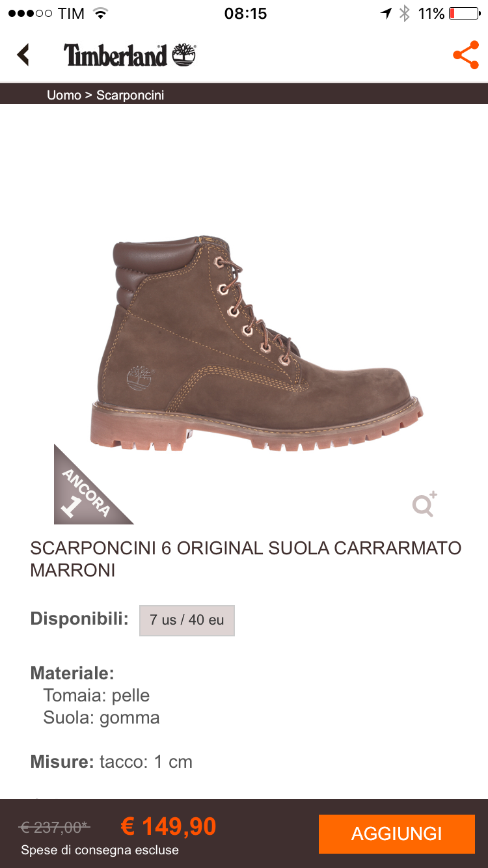
Task: Tap the Timberland tree logo
Action: click(184, 55)
